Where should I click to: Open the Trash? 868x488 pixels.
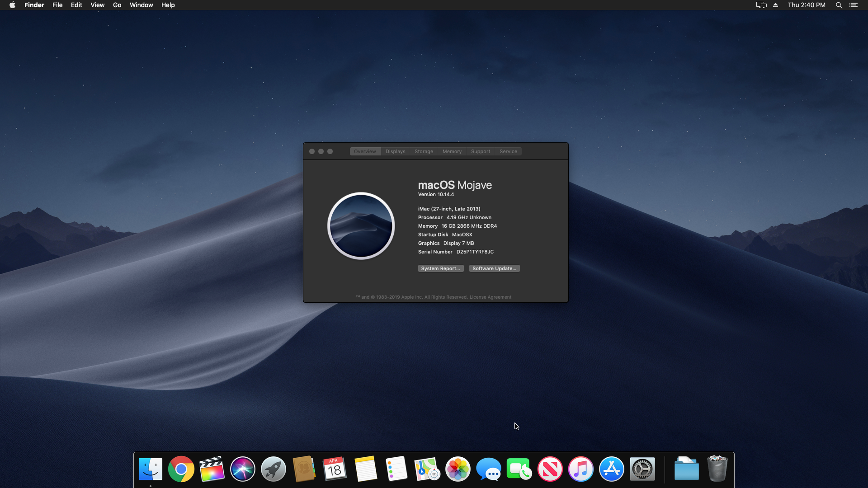tap(717, 469)
